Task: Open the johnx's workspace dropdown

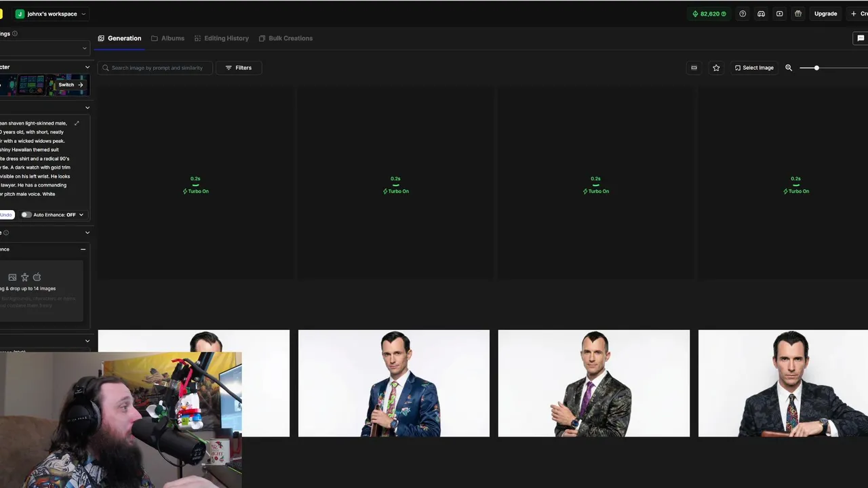Action: [51, 14]
